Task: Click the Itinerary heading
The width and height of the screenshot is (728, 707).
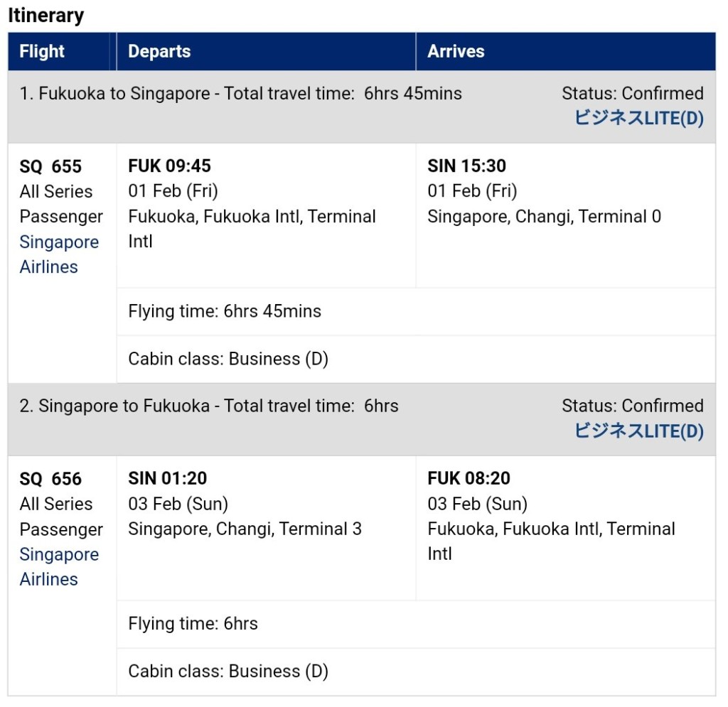Action: pos(45,16)
